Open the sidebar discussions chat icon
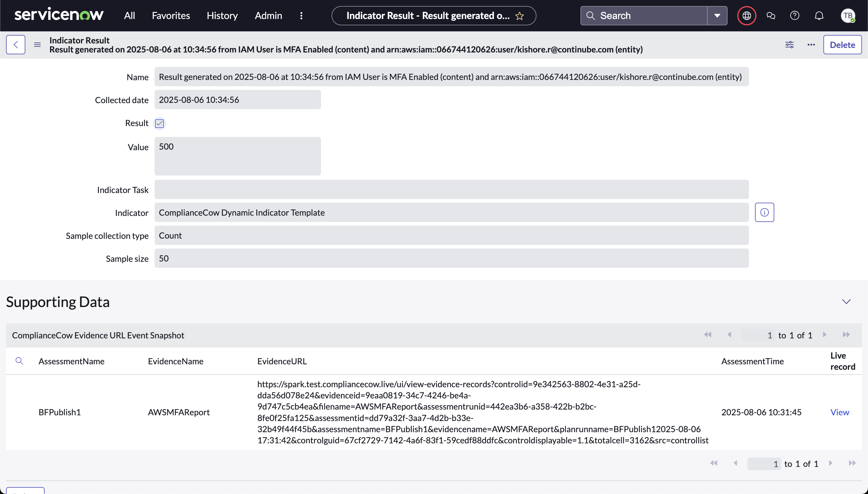 pyautogui.click(x=771, y=16)
